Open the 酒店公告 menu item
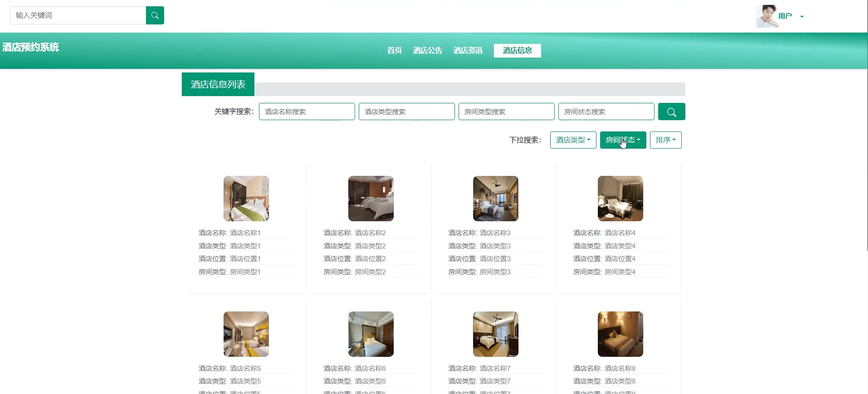 tap(427, 51)
